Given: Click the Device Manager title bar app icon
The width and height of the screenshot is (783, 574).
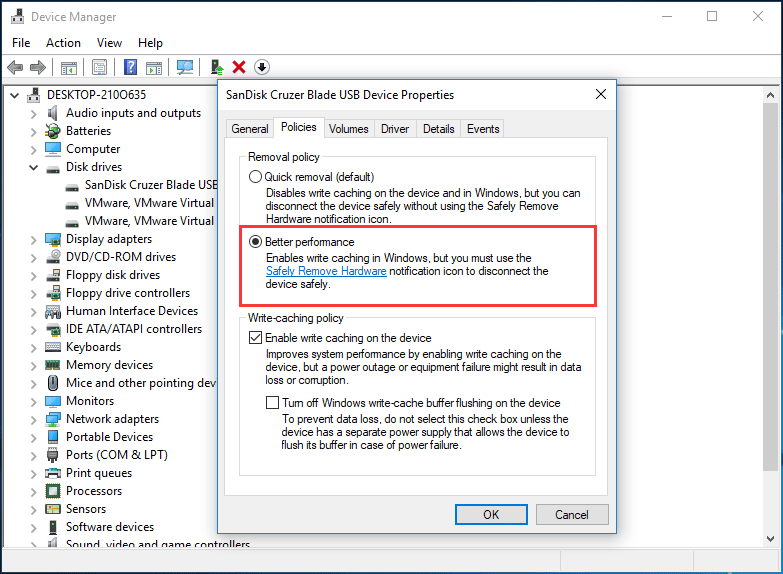Looking at the screenshot, I should [x=17, y=16].
